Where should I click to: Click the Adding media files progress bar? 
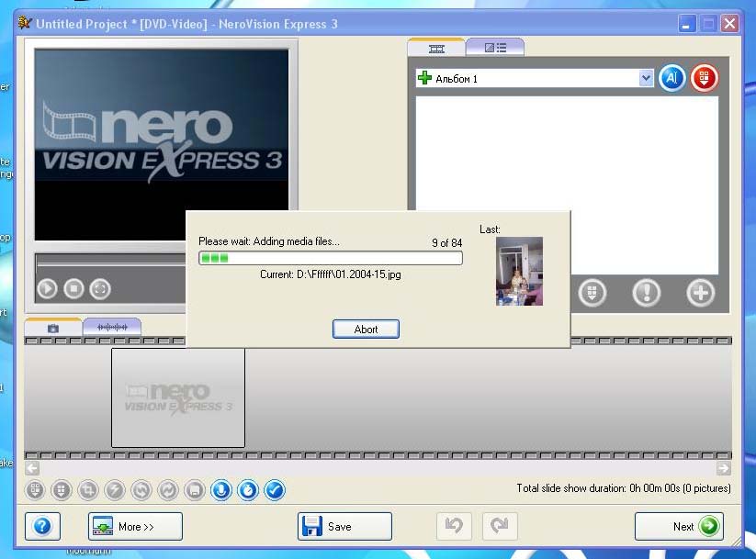(331, 258)
